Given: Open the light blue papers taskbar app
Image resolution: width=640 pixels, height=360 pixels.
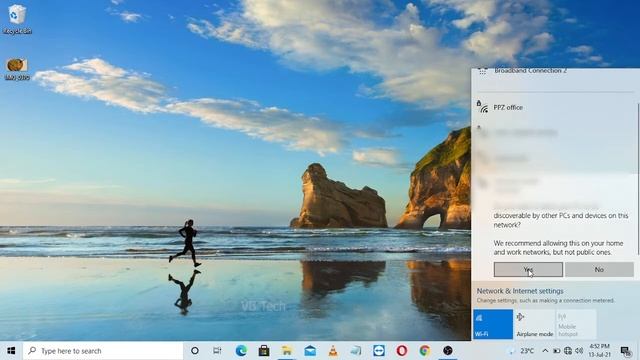Looking at the screenshot, I should 356,351.
